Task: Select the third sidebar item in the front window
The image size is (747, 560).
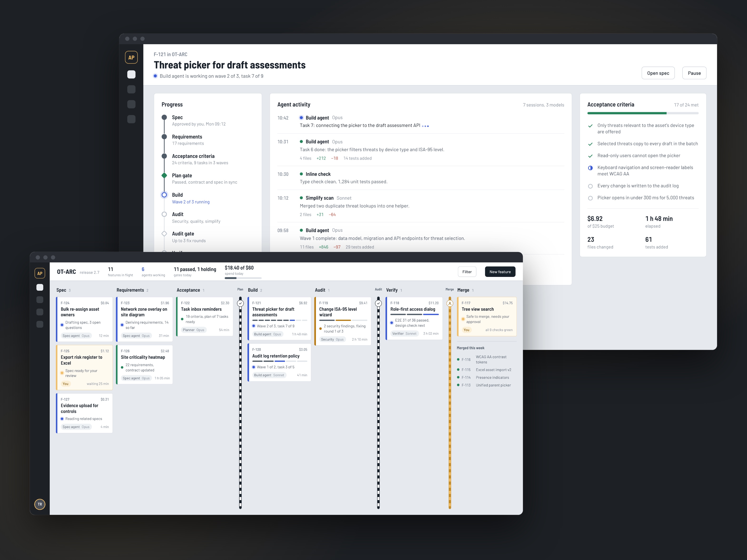Action: coord(40,312)
